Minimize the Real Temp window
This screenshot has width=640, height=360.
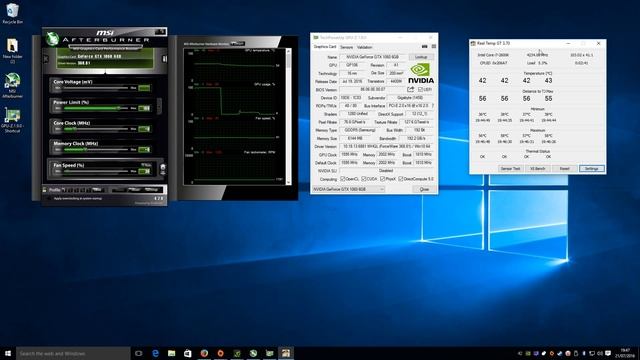(x=568, y=43)
